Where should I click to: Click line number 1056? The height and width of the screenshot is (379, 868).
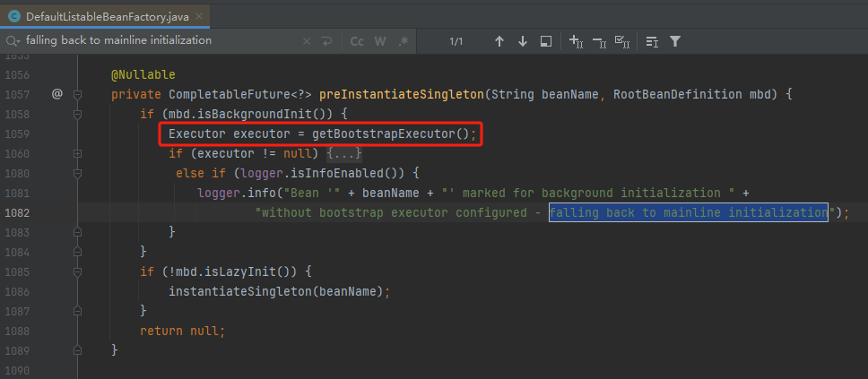coord(17,75)
